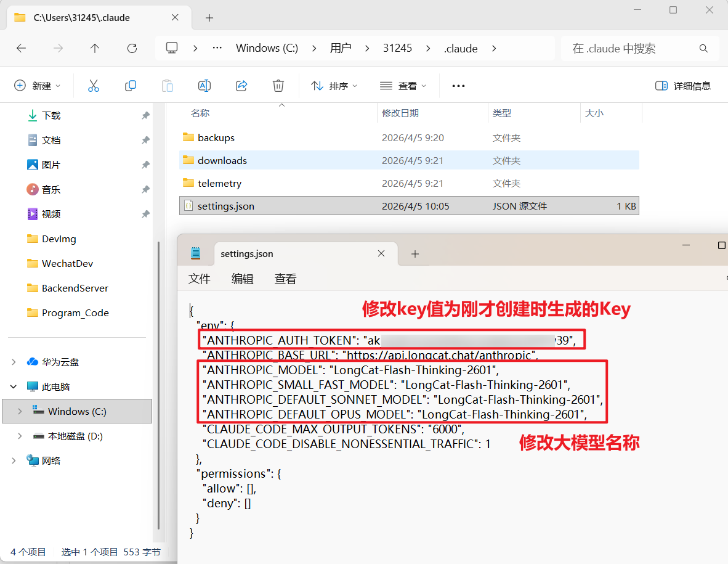The width and height of the screenshot is (728, 564).
Task: Open the New dropdown menu
Action: pos(37,86)
